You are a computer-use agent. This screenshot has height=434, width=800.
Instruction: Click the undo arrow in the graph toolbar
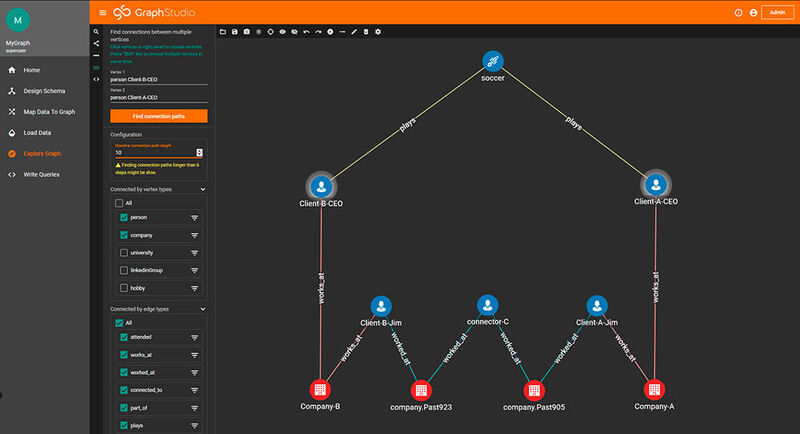click(306, 32)
